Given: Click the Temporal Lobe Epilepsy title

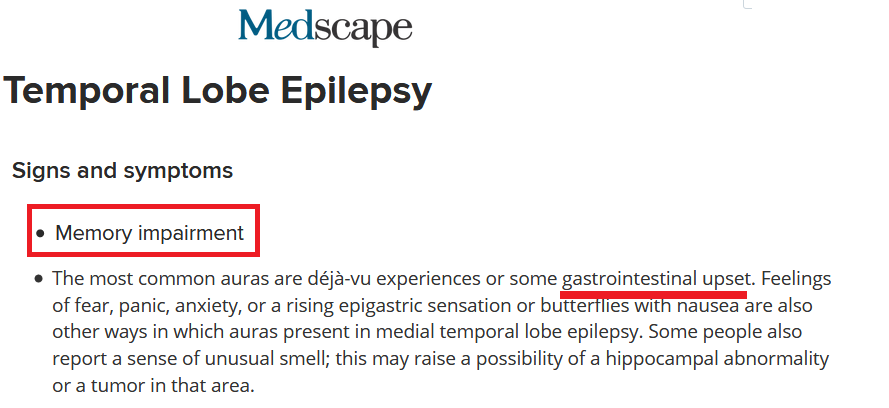Looking at the screenshot, I should pyautogui.click(x=218, y=92).
